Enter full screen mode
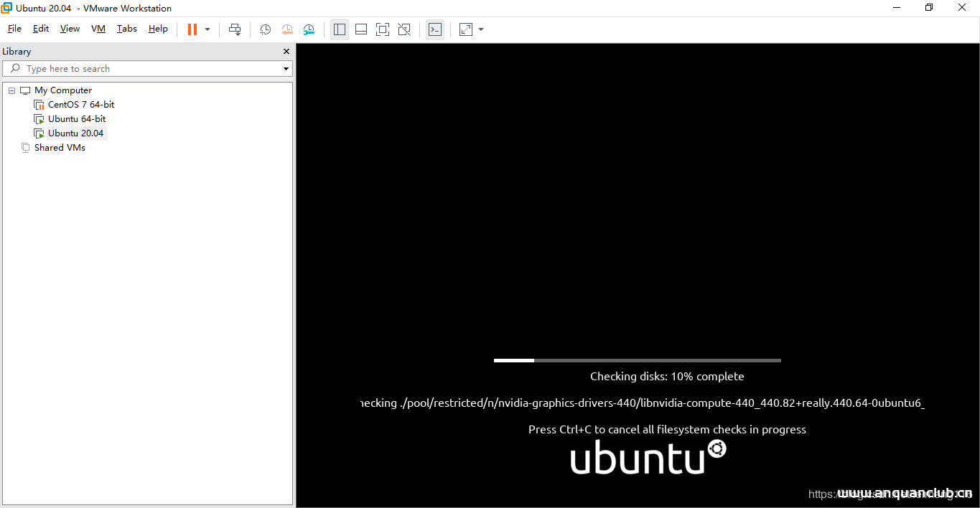Image resolution: width=980 pixels, height=508 pixels. 383,29
